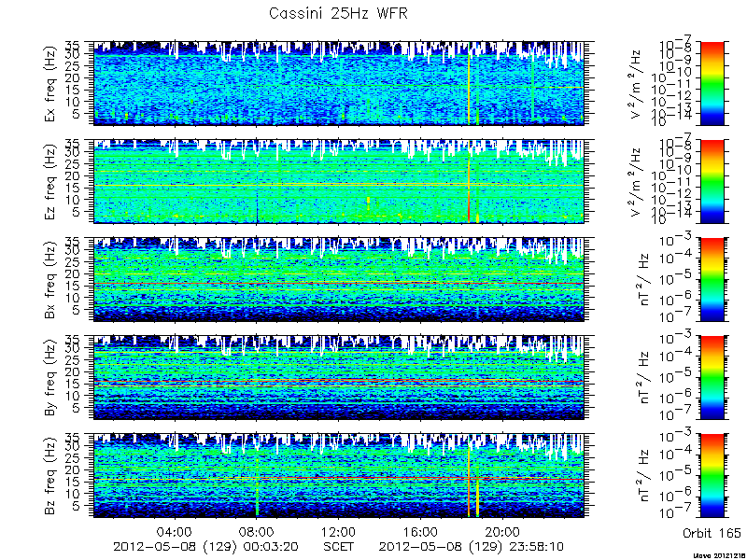Screen dimensions: 747x560
Task: Click the By spectrogram color bar
Action: point(712,378)
